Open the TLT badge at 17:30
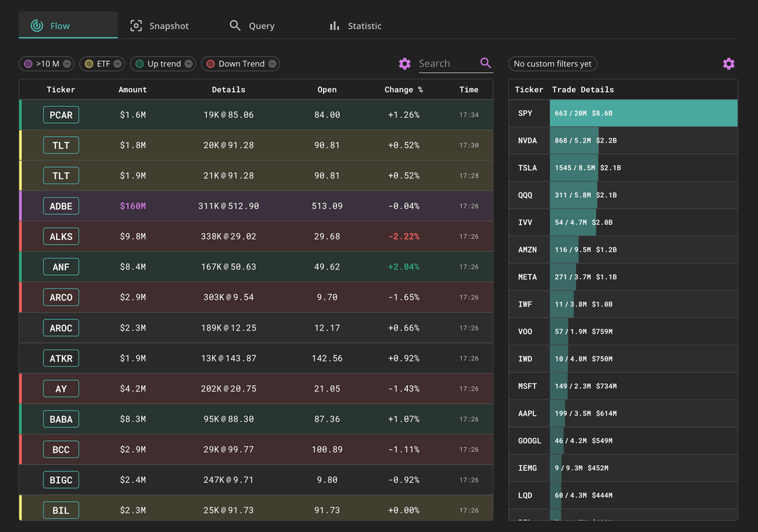Screen dimensions: 758x532 click(x=61, y=145)
